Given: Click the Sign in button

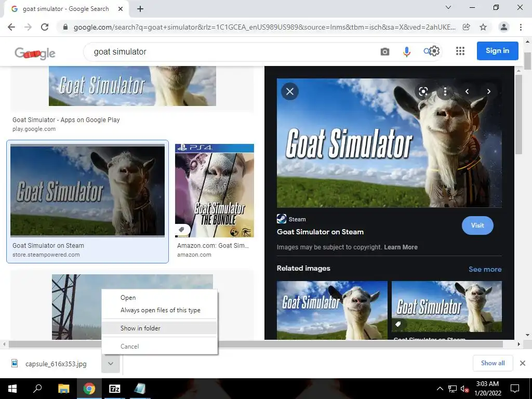Looking at the screenshot, I should tap(497, 51).
